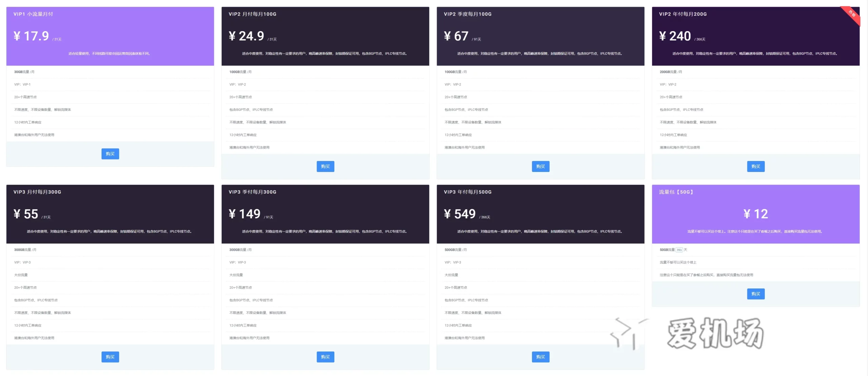
Task: Click 包含BGP节点、IPLC专线节点 row in VIP2 月付 card
Action: tap(325, 110)
